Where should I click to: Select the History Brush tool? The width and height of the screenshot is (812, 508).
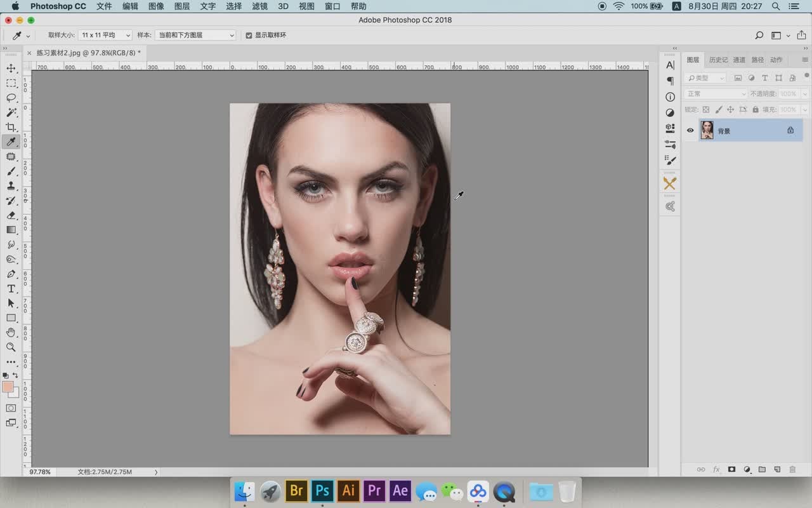tap(11, 201)
